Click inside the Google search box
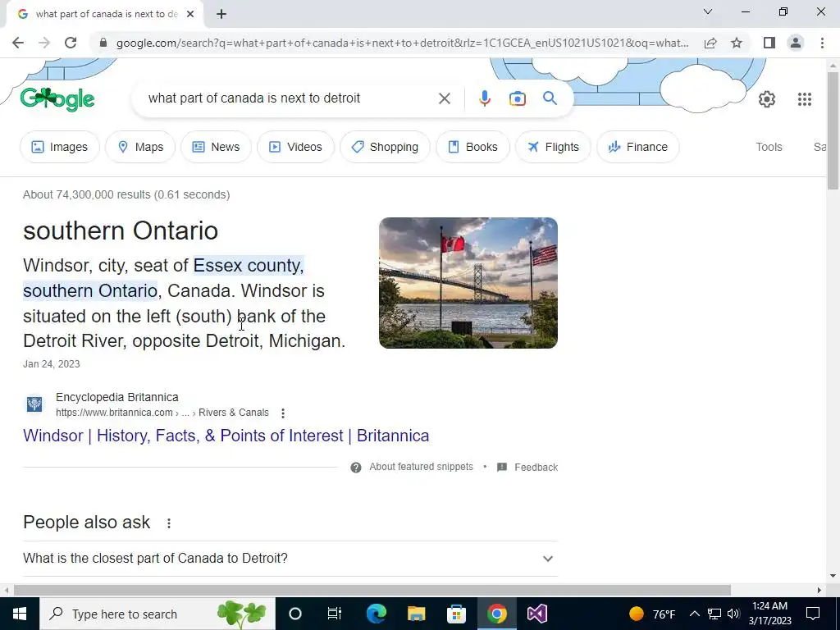Viewport: 840px width, 630px height. (290, 98)
